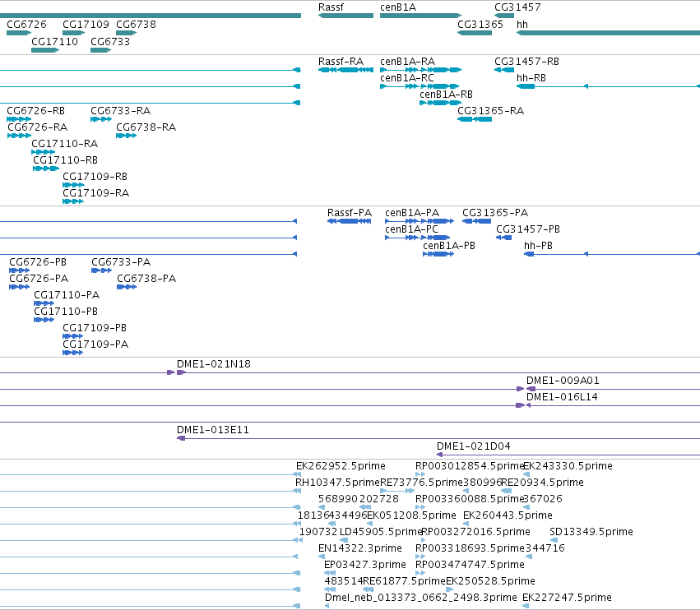The width and height of the screenshot is (700, 610).
Task: Click protein CG17109-PA
Action: tap(72, 353)
